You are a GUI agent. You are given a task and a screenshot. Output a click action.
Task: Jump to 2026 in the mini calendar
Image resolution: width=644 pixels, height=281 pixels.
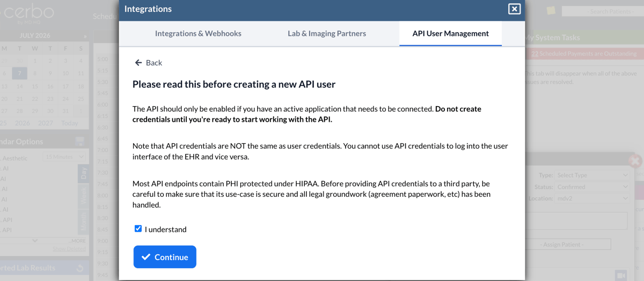[x=22, y=123]
